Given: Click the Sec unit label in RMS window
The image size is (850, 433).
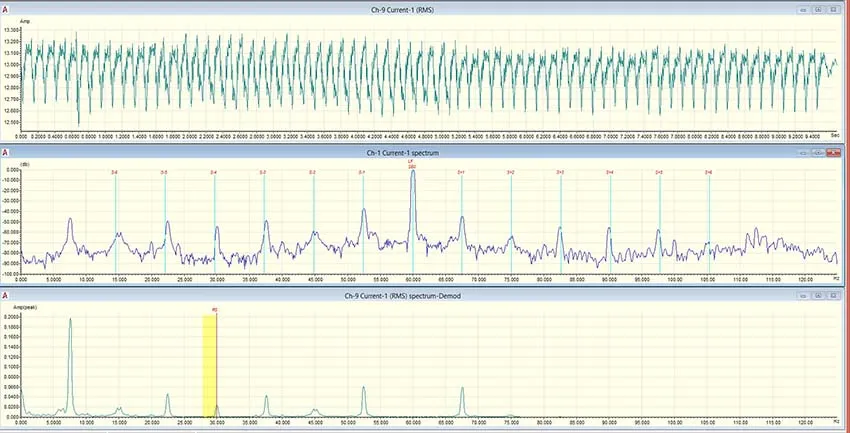Looking at the screenshot, I should pyautogui.click(x=835, y=133).
